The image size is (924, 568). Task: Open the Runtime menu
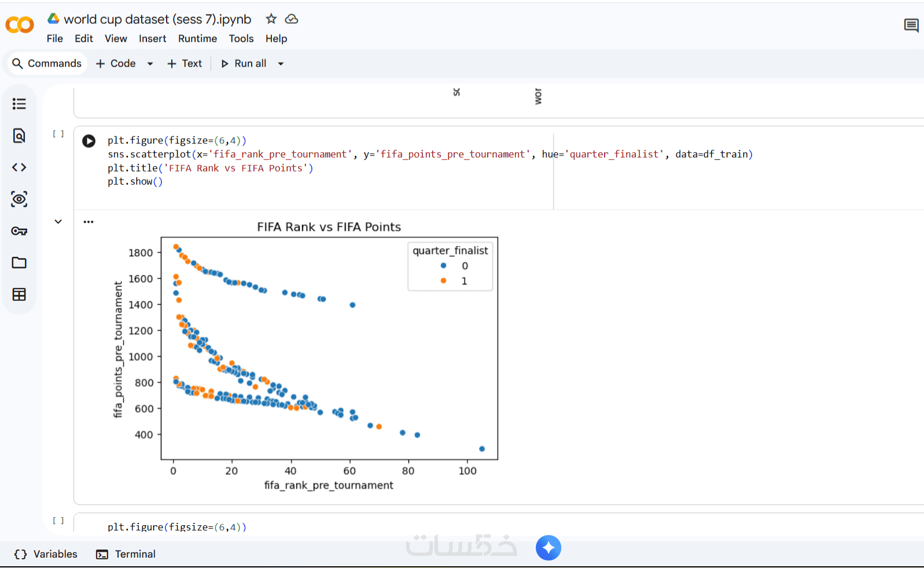click(197, 39)
